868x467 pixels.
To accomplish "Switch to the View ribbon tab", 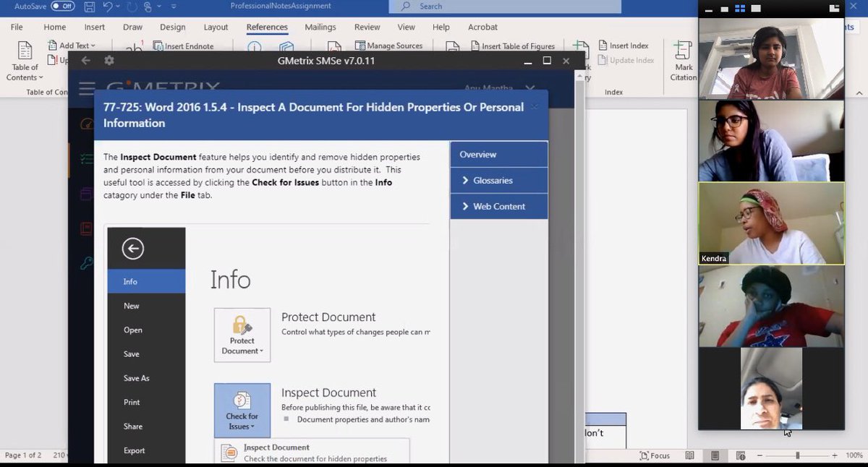I will point(407,27).
